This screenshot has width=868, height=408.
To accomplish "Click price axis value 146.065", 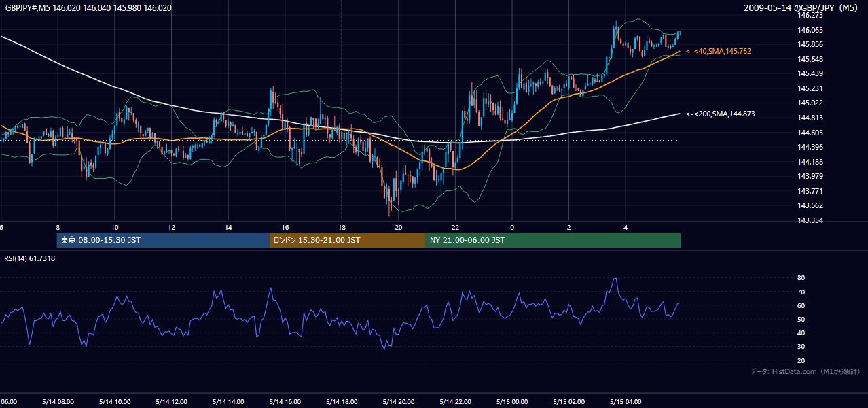I will [x=811, y=30].
